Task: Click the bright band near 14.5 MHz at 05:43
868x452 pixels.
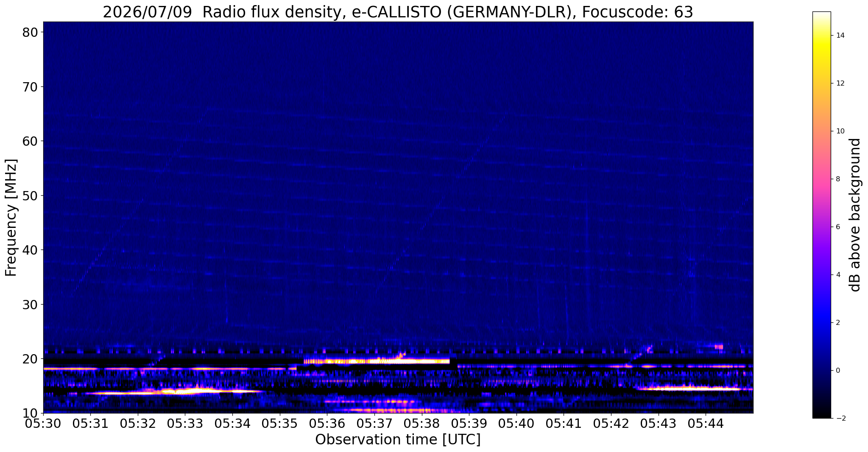Action: tap(689, 388)
